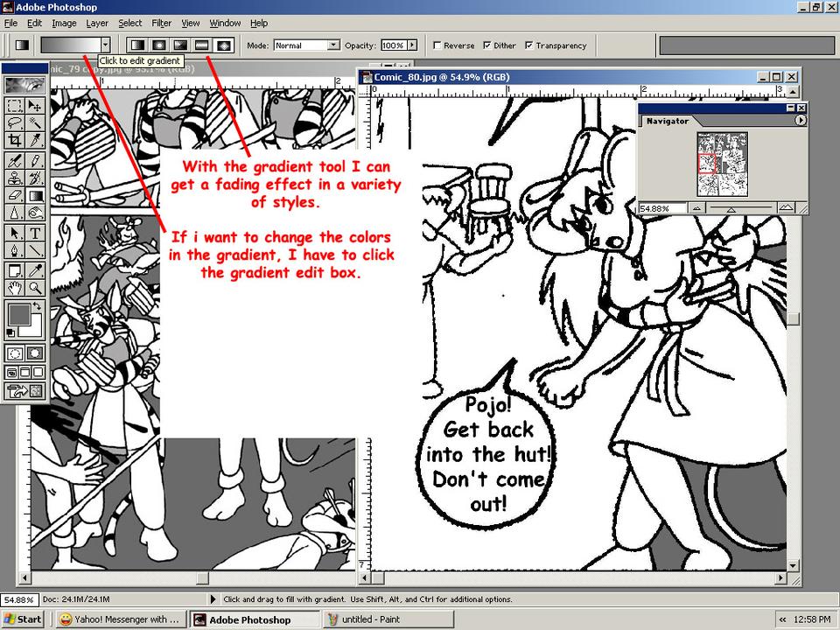Switch to untitled - Paint taskbar button
This screenshot has width=840, height=630.
point(388,619)
